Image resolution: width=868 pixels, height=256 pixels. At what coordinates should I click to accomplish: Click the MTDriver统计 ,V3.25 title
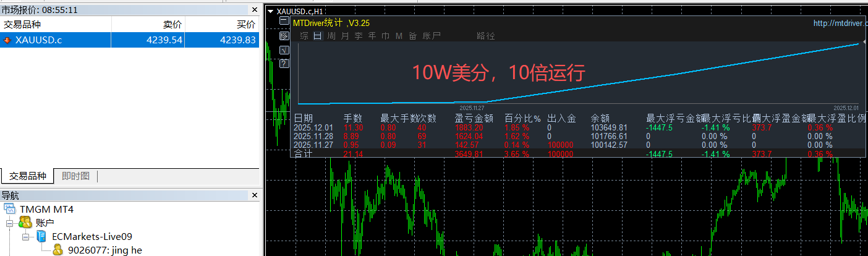coord(331,22)
